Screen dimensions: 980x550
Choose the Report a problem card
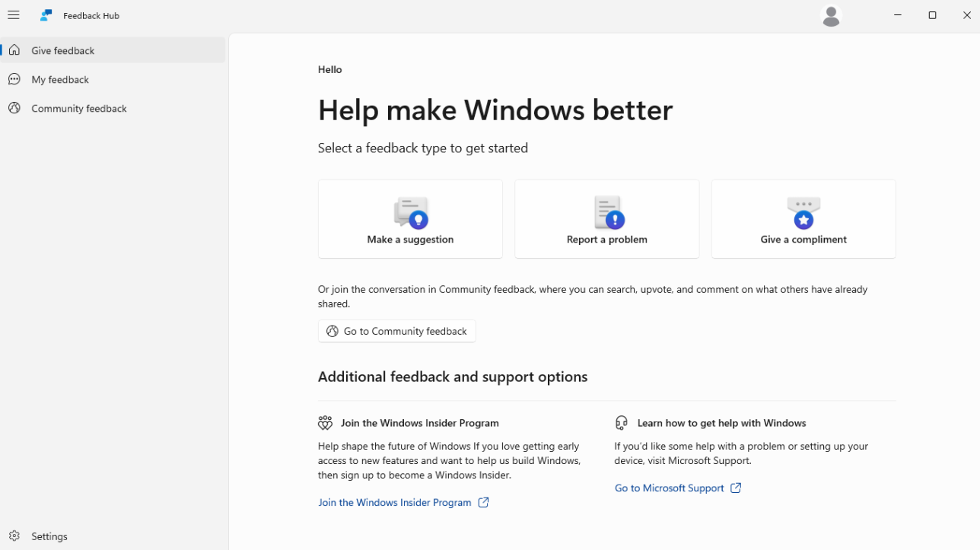607,219
